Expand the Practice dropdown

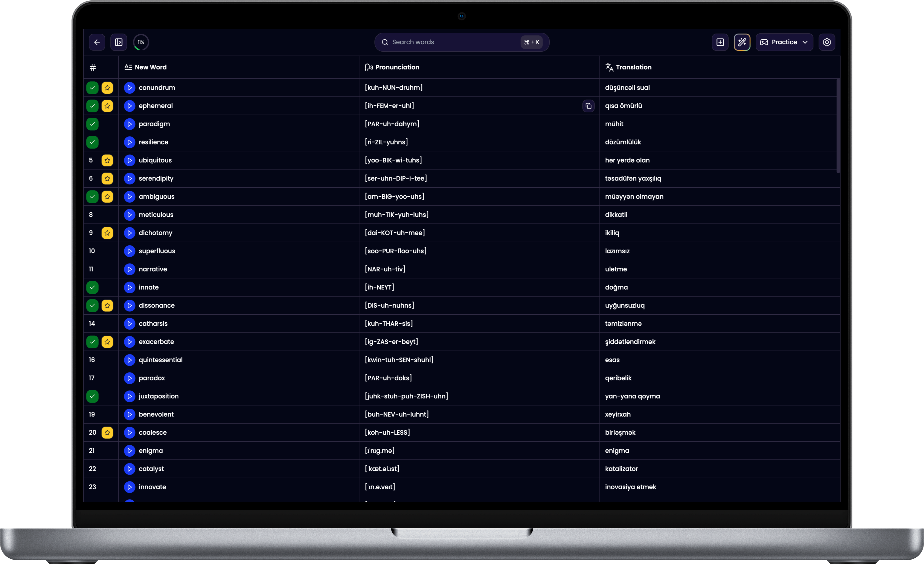[x=784, y=42]
